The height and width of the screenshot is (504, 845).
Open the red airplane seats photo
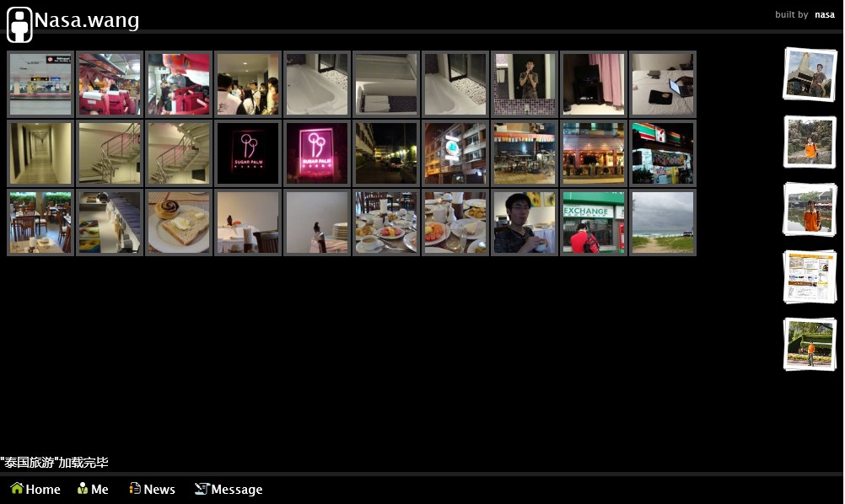(110, 84)
